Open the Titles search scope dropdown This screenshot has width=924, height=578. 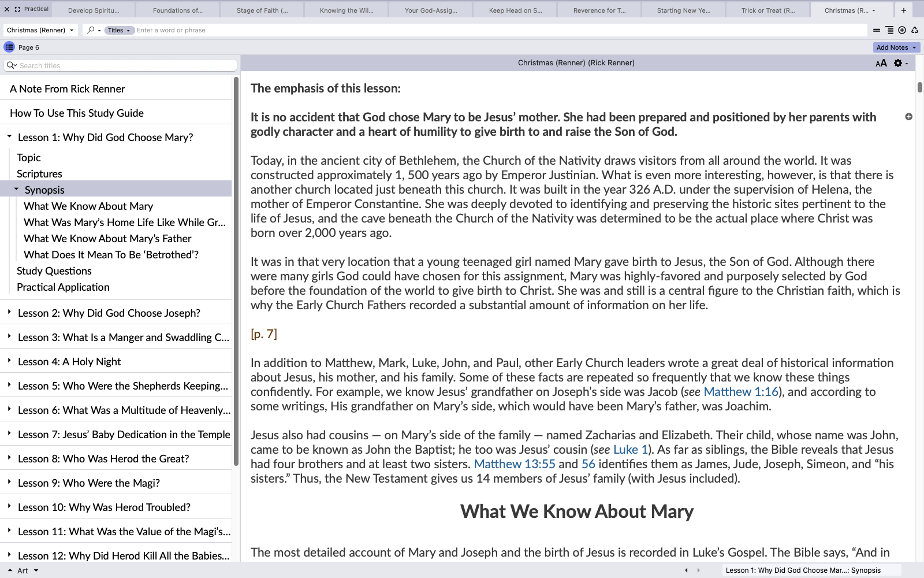(x=119, y=30)
